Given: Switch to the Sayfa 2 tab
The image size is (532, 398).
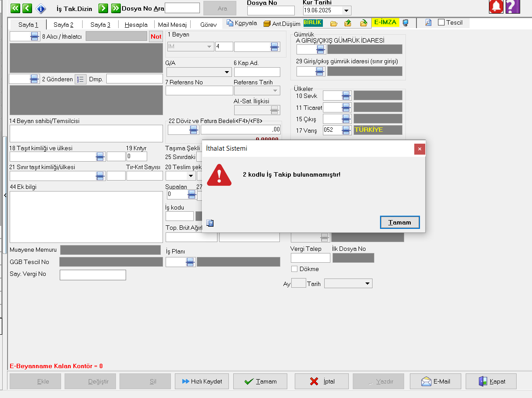Looking at the screenshot, I should (64, 25).
